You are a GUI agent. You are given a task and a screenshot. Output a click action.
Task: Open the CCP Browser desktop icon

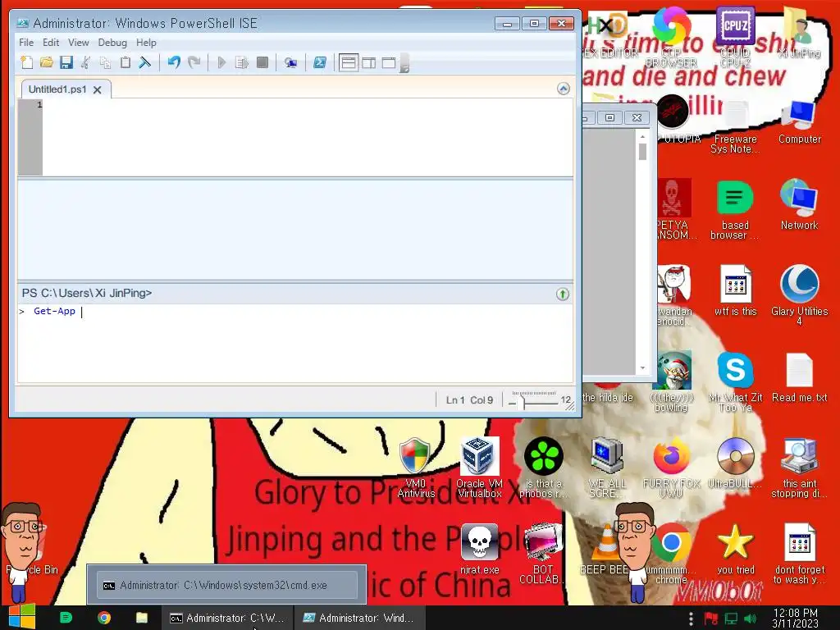[671, 36]
